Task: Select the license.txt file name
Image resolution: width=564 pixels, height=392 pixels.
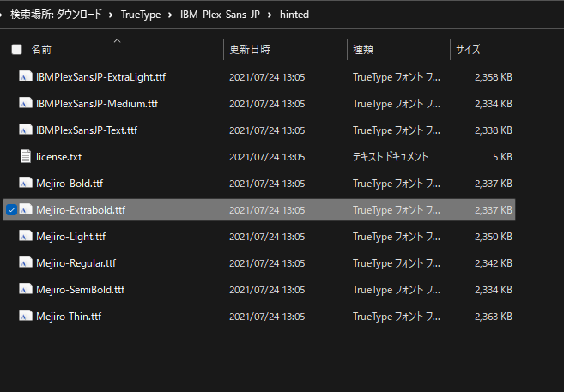Action: click(58, 157)
